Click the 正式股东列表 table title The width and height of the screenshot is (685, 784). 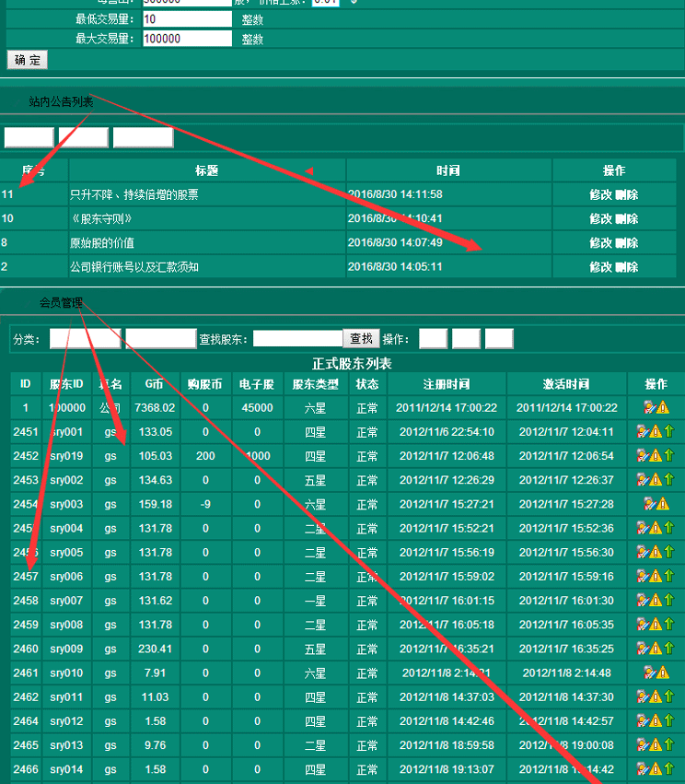[352, 364]
